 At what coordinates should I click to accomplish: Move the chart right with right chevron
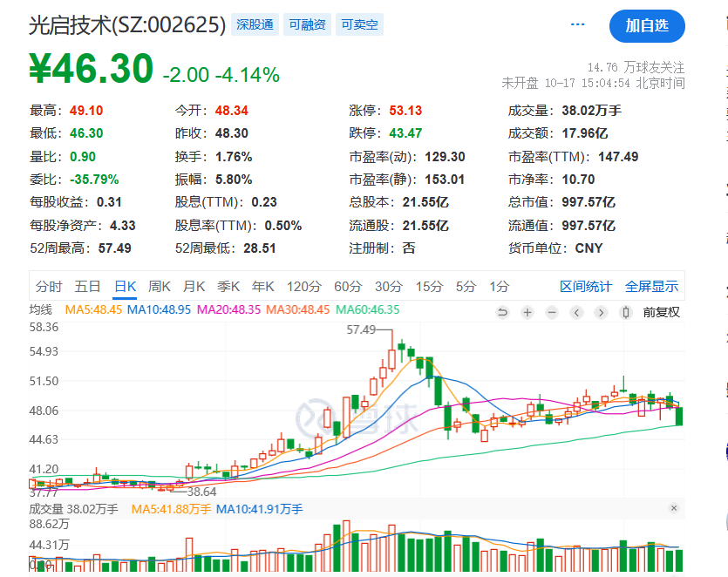click(x=601, y=312)
